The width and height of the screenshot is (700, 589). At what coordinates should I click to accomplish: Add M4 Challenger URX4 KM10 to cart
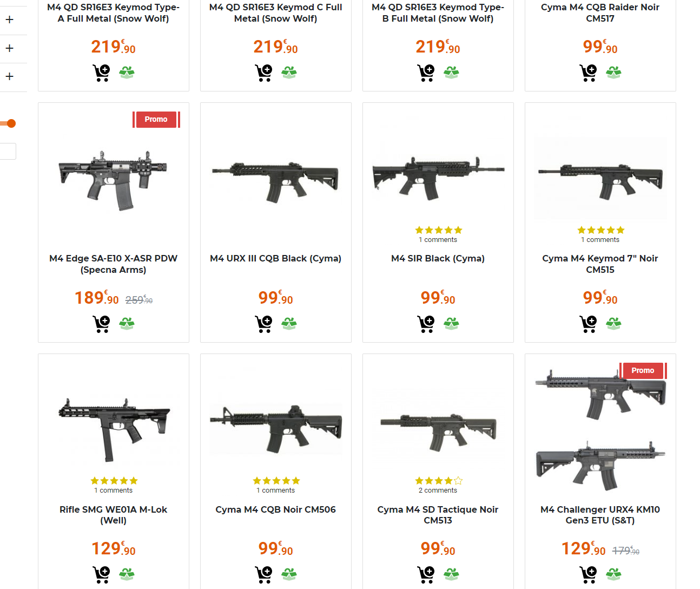pyautogui.click(x=588, y=574)
